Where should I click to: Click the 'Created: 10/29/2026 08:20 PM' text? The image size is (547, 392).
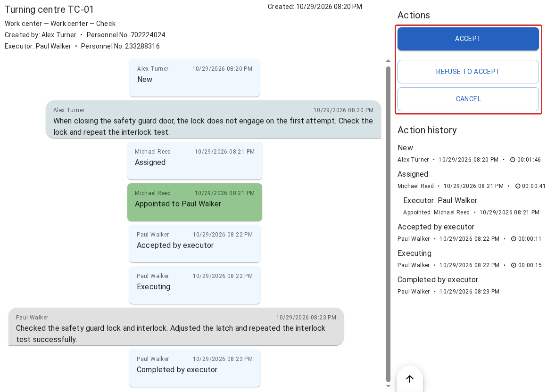point(315,7)
